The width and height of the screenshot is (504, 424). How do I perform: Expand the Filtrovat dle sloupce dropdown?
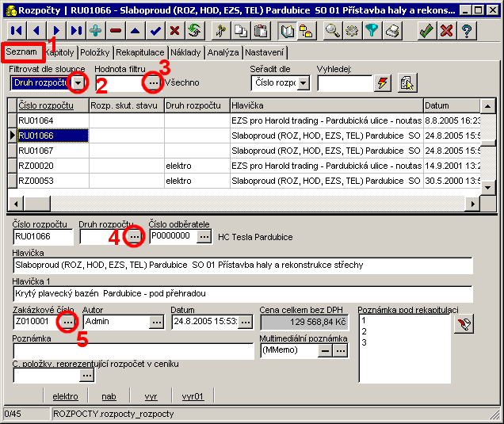pyautogui.click(x=78, y=82)
